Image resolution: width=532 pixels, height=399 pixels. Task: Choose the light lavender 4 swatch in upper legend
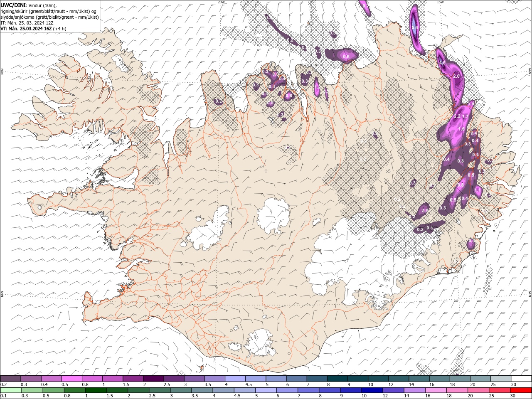click(x=235, y=379)
